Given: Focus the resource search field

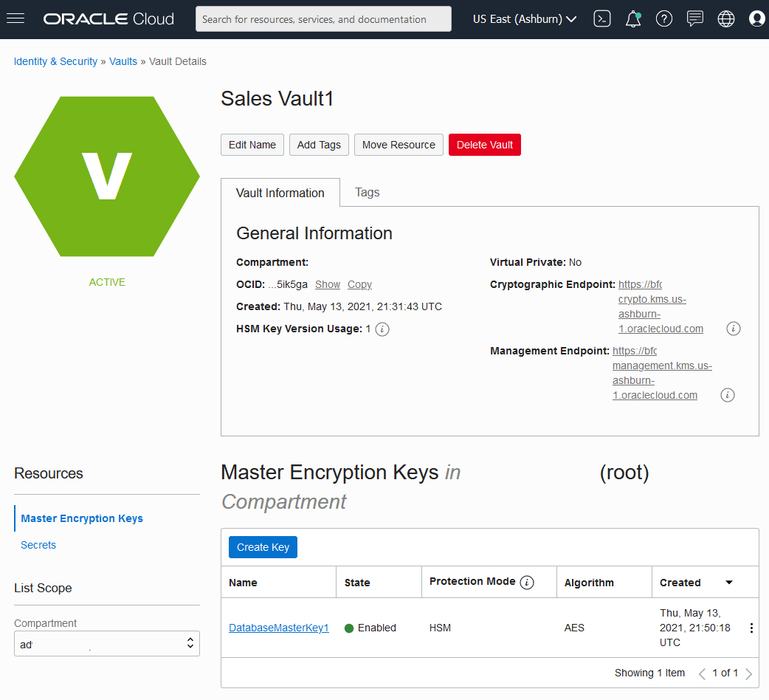Looking at the screenshot, I should (x=323, y=19).
